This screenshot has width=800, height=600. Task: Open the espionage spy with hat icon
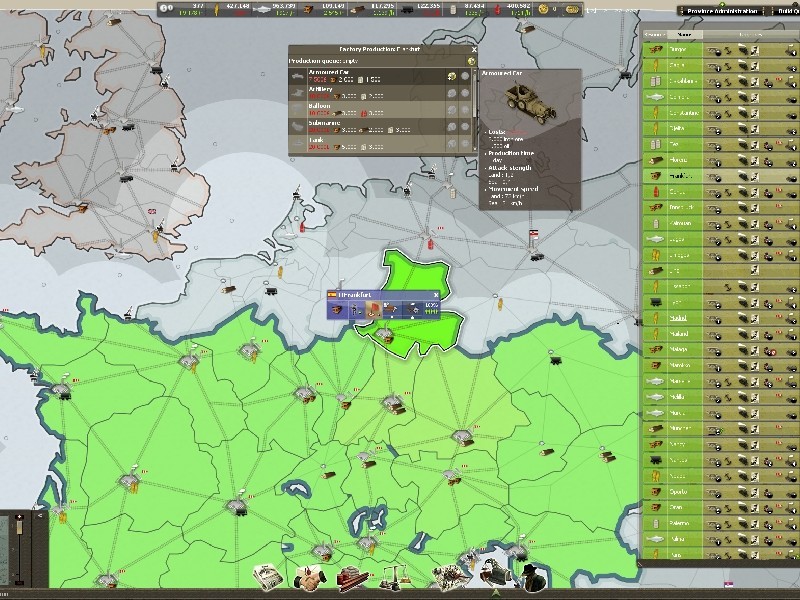[533, 577]
